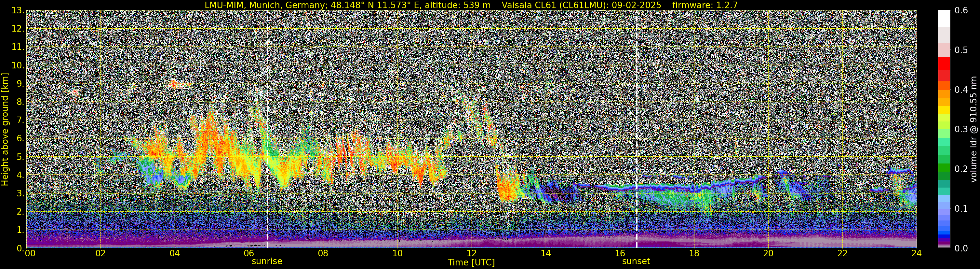
Task: Click the y-axis tick label '10.'
Action: [18, 65]
